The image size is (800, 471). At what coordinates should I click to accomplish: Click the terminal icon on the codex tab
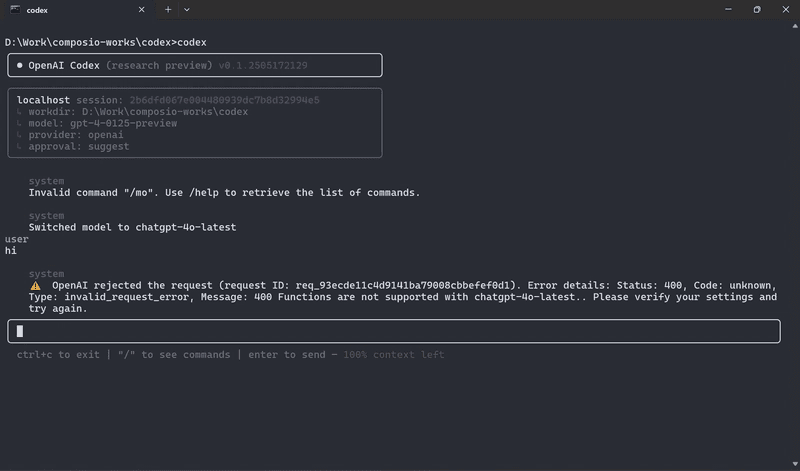click(15, 10)
